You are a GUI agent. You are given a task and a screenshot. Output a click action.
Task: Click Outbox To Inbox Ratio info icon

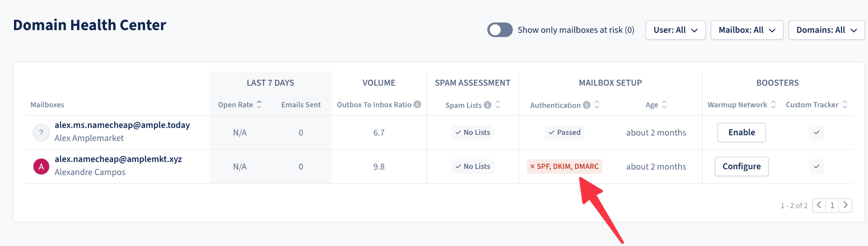tap(417, 104)
